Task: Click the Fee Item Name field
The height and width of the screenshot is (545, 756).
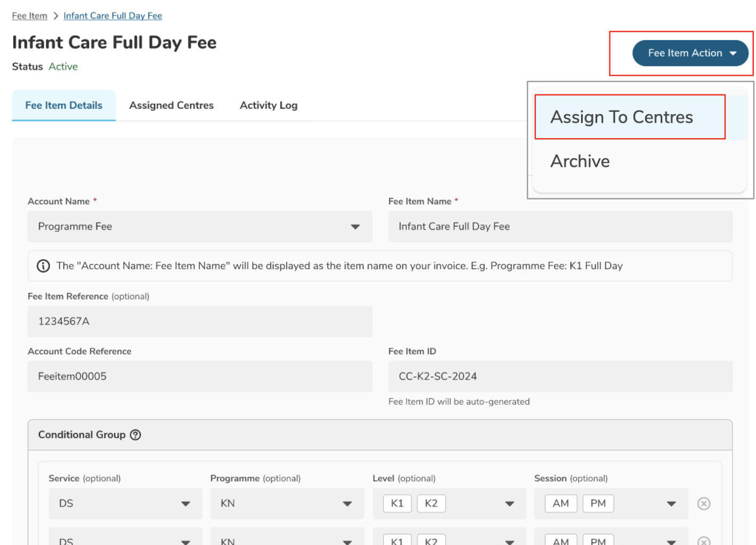Action: click(560, 227)
